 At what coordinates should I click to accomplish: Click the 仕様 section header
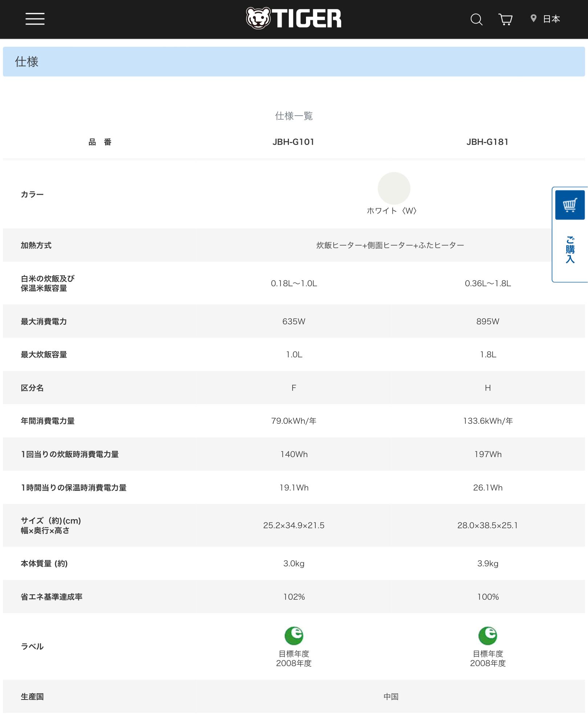pos(294,62)
